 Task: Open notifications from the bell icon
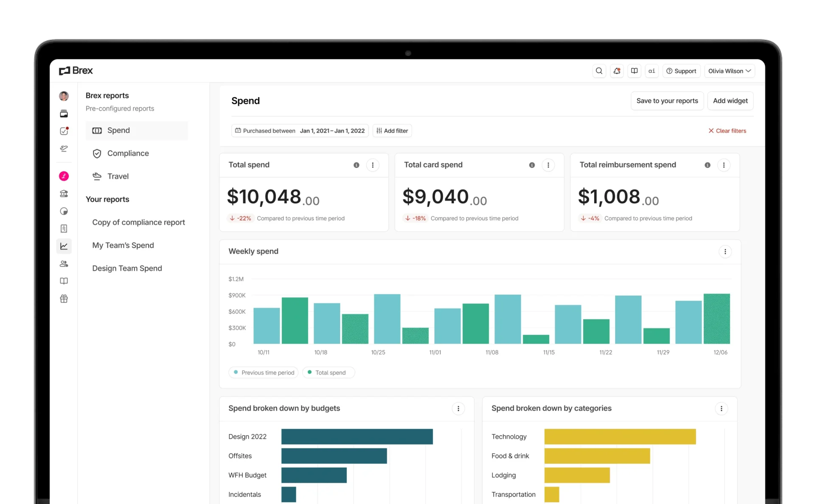(x=617, y=71)
